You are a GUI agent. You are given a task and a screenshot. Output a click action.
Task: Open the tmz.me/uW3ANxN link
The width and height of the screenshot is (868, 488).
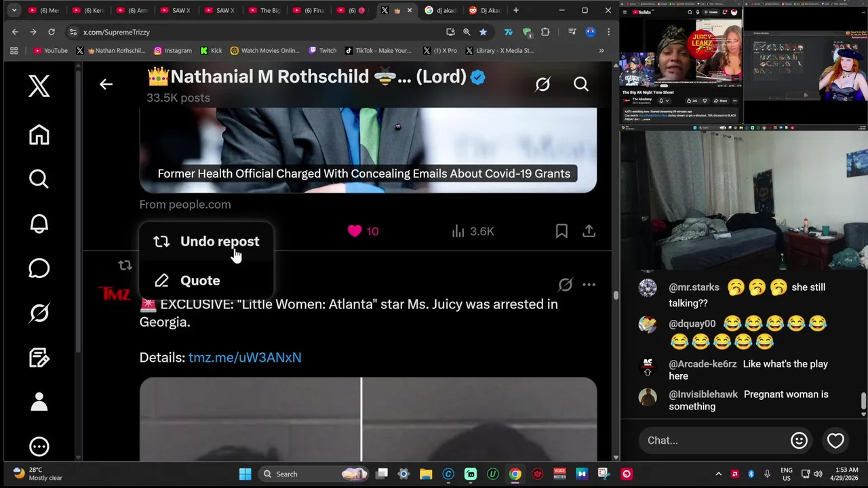coord(245,357)
